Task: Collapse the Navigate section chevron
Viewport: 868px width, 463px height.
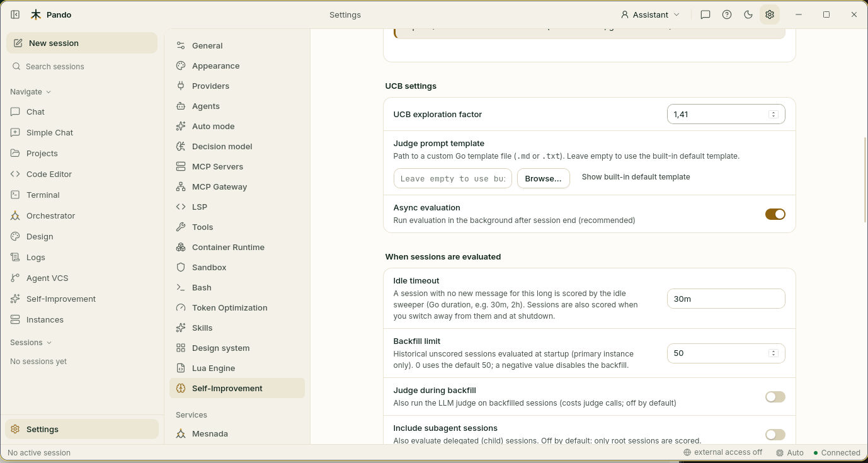Action: point(49,92)
